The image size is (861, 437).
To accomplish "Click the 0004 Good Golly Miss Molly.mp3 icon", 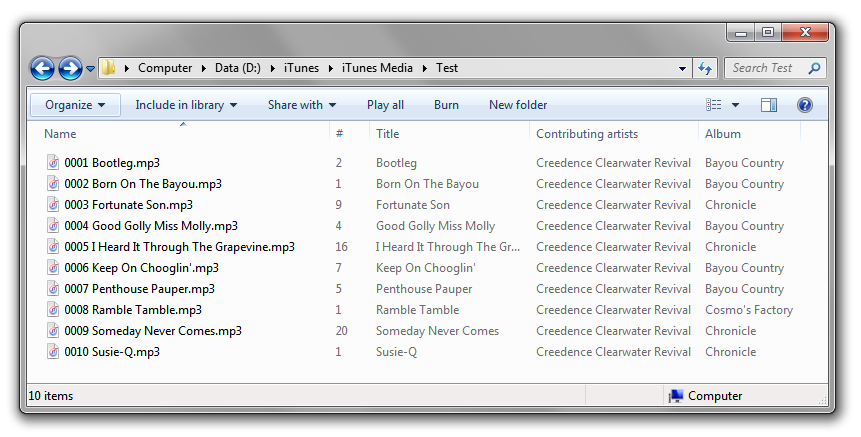I will tap(53, 226).
